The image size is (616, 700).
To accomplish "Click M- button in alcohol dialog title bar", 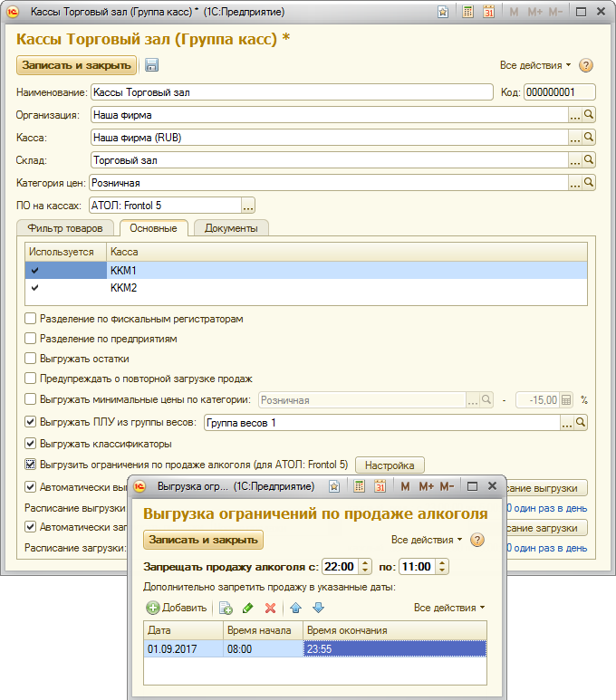I will (x=447, y=486).
